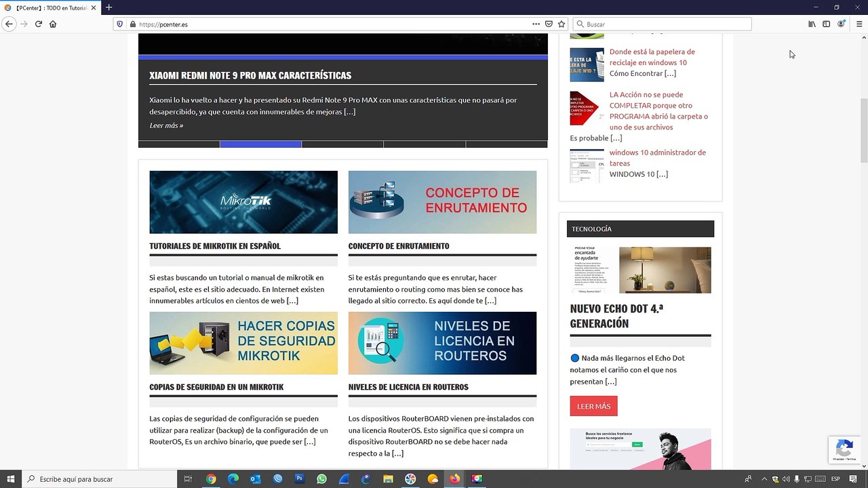
Task: View site security padlock details
Action: point(133,24)
